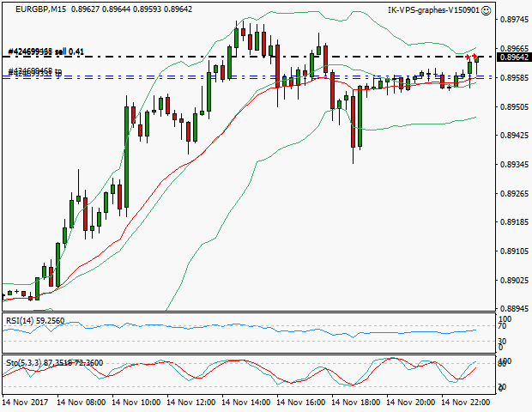Click the Sto(5,3,3) stochastic indicator label
Image resolution: width=532 pixels, height=412 pixels.
pos(54,363)
